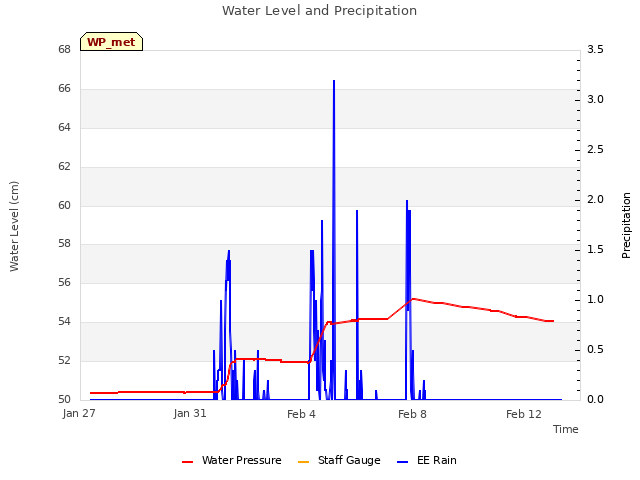Click the Jan 31 date tick label
The image size is (640, 480).
point(190,413)
